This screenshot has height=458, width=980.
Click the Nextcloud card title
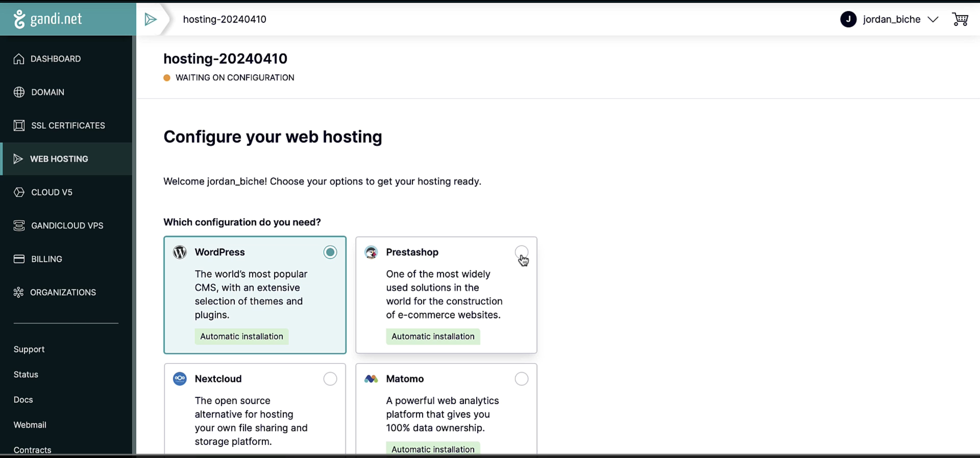218,379
